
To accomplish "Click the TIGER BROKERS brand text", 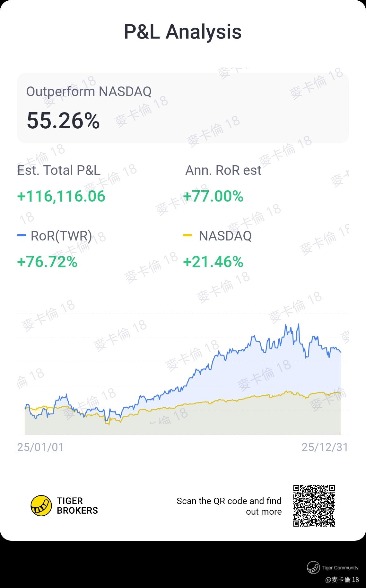I will [77, 506].
